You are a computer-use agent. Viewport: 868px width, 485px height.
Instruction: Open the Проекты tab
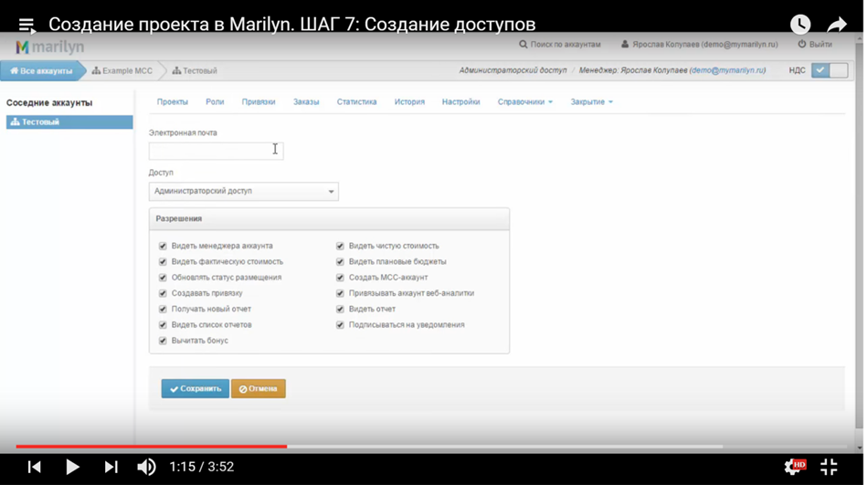pos(172,102)
